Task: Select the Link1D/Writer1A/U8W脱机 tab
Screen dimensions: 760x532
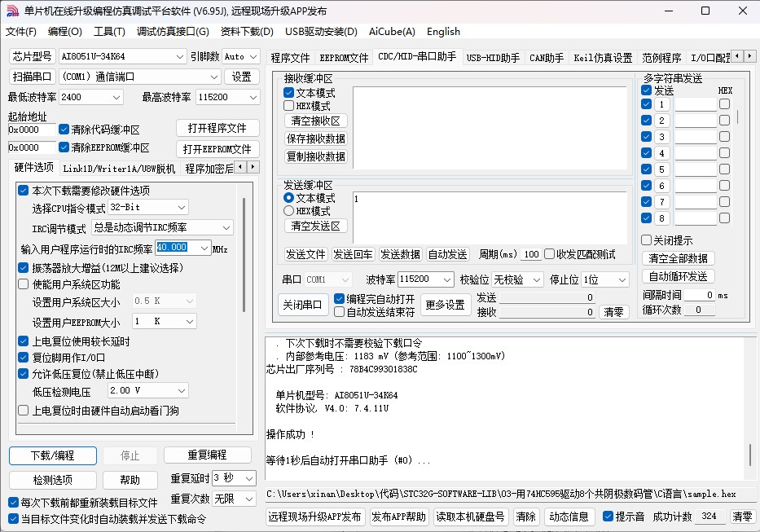Action: click(119, 169)
